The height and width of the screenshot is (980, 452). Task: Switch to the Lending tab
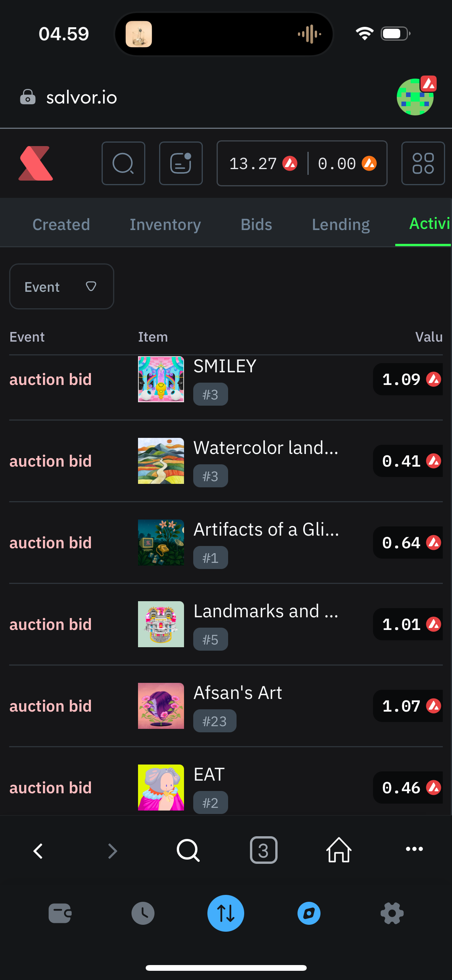[x=341, y=225]
